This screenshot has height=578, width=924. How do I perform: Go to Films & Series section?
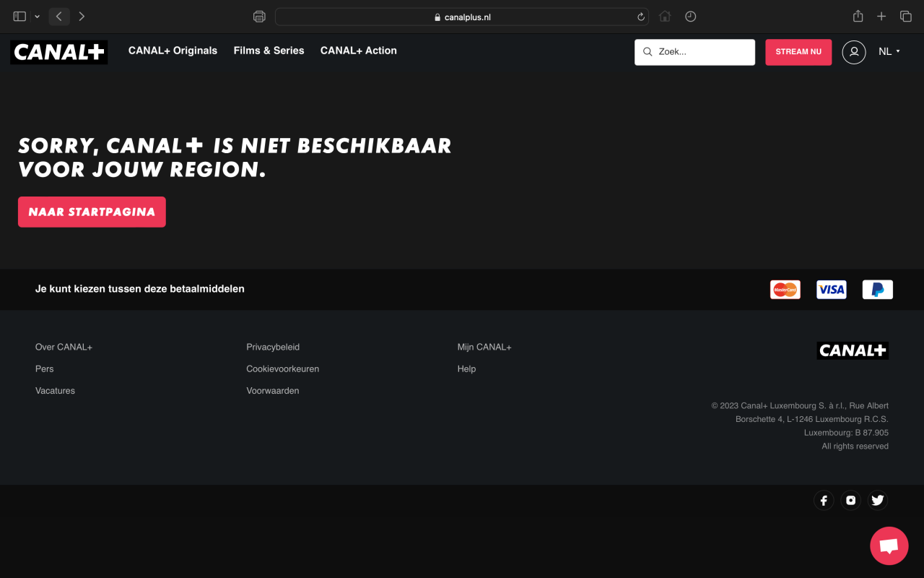(x=269, y=51)
